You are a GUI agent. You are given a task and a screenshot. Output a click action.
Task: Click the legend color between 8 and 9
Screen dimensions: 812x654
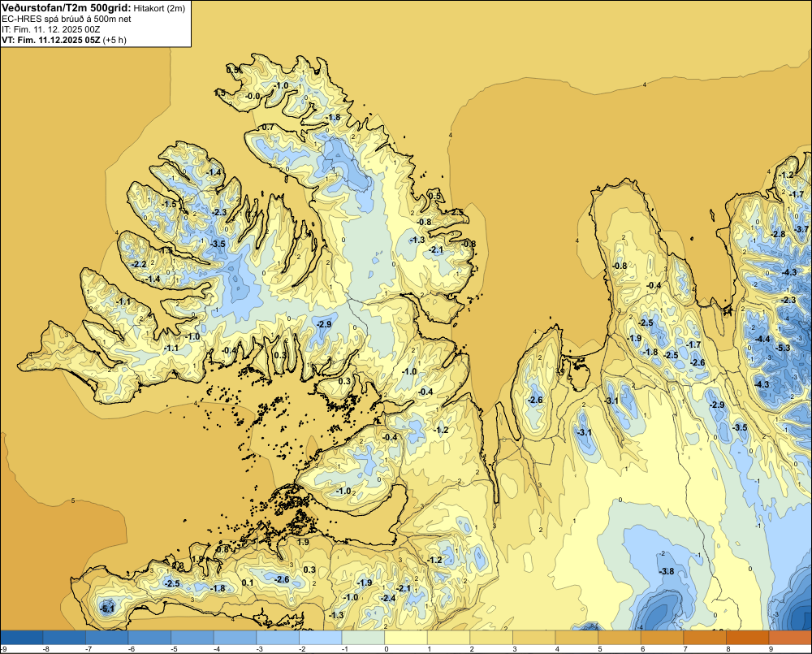click(749, 638)
